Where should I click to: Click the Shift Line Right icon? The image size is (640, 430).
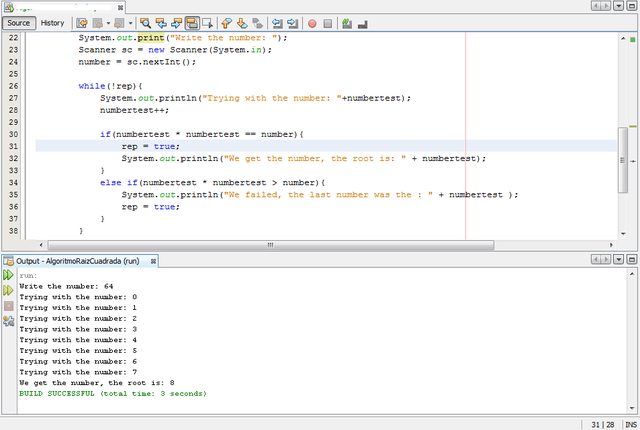point(293,23)
